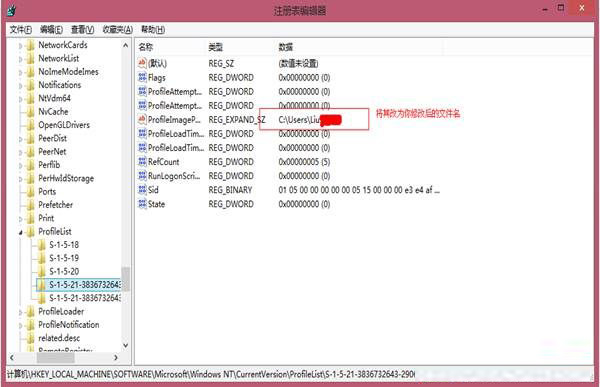Expand the Perflib tree node
The width and height of the screenshot is (600, 387).
[x=21, y=166]
